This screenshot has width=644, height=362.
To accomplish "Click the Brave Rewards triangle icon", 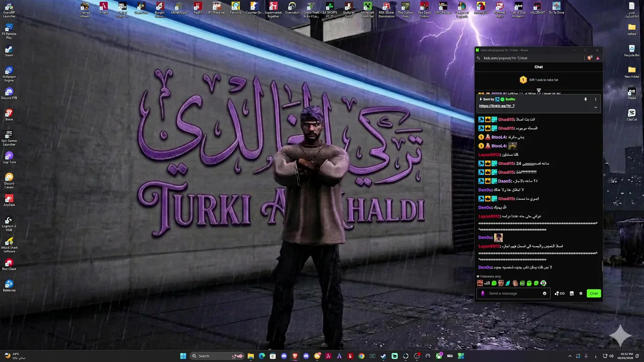I will click(x=597, y=58).
